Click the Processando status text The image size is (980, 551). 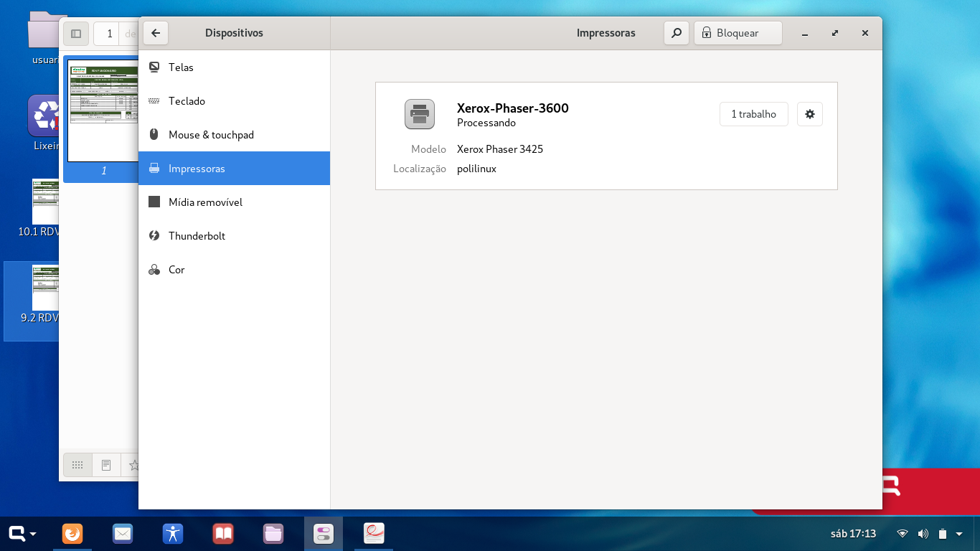pyautogui.click(x=486, y=123)
